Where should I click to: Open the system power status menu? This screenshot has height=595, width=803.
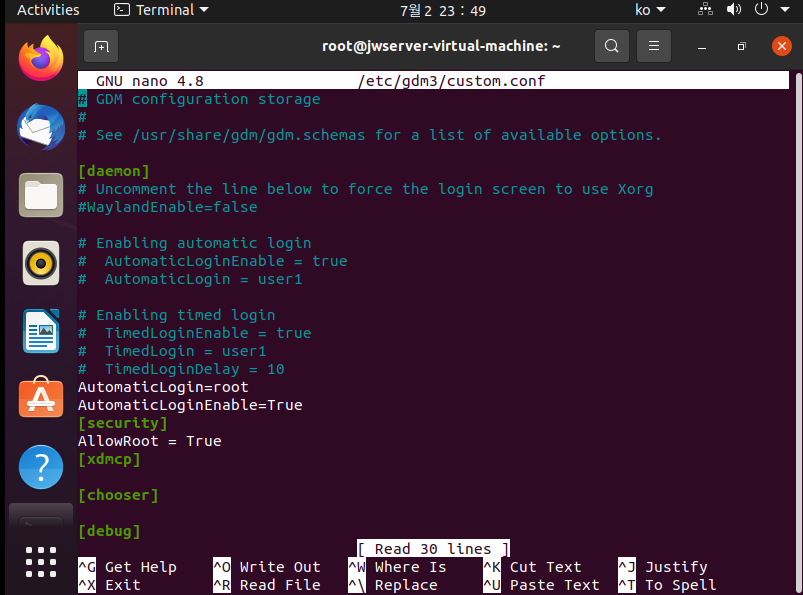[760, 10]
